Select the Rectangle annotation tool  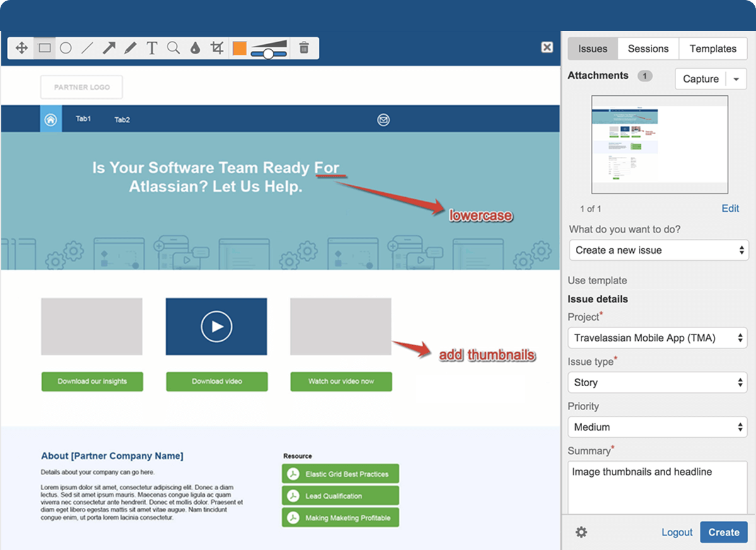(44, 47)
